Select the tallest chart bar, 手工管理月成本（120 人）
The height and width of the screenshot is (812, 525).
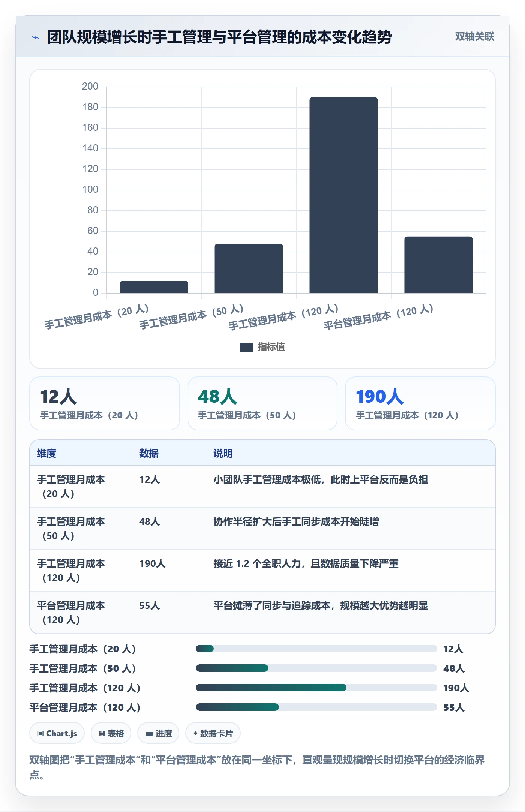point(343,195)
